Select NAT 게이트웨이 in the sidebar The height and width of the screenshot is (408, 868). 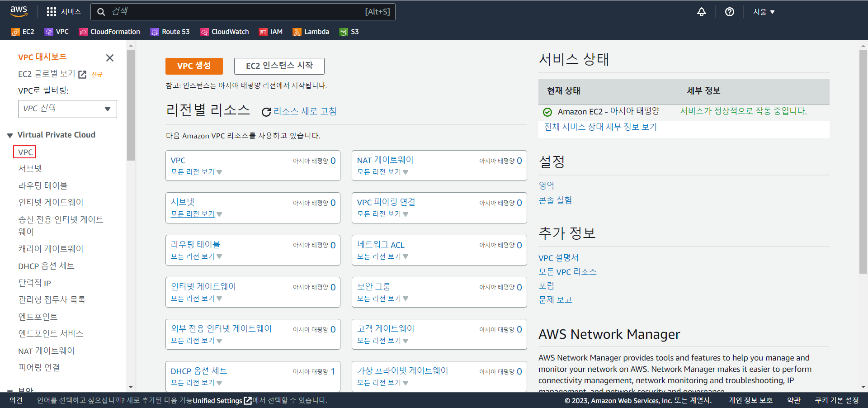point(46,351)
